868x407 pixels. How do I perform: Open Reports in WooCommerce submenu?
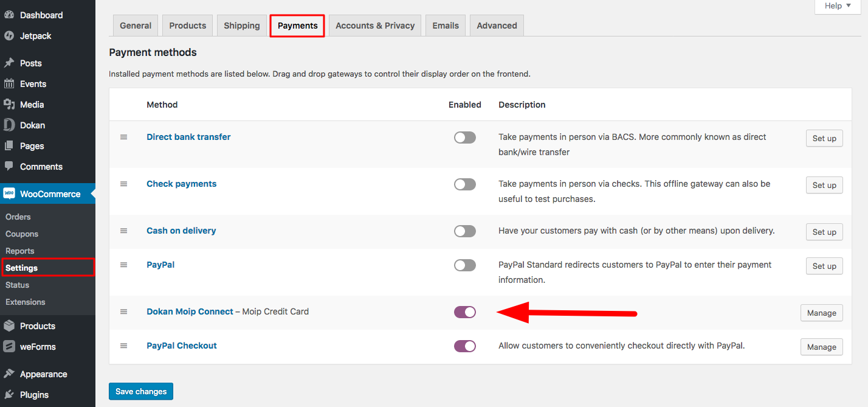pos(20,251)
